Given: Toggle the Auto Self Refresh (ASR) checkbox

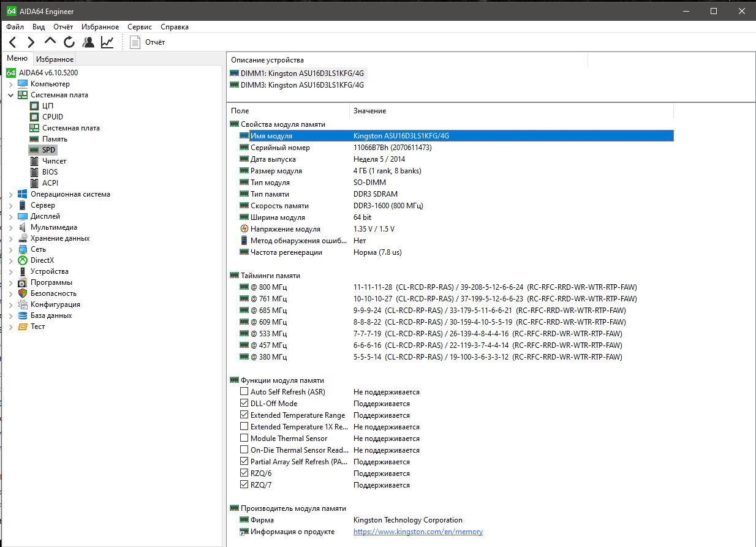Looking at the screenshot, I should (x=244, y=391).
